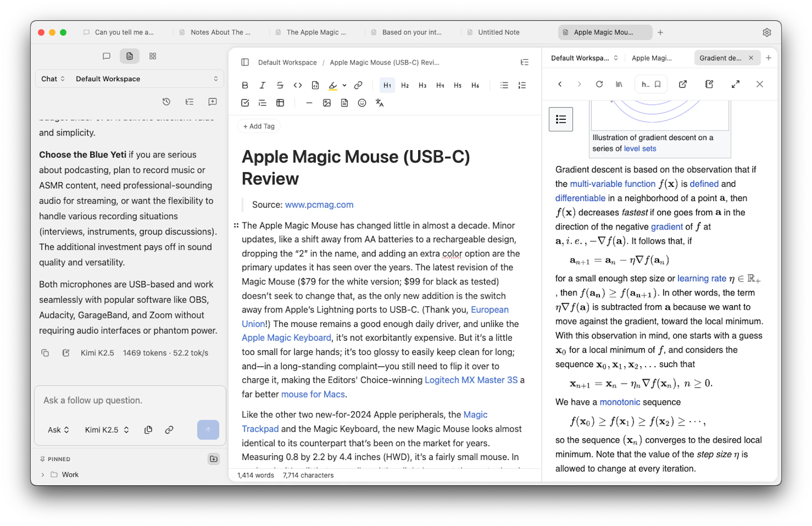Reload the web page in browser panel
The width and height of the screenshot is (812, 526).
(599, 84)
